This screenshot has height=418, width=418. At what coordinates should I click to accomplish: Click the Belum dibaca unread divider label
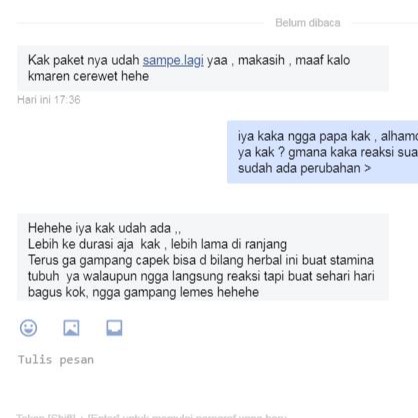[308, 23]
